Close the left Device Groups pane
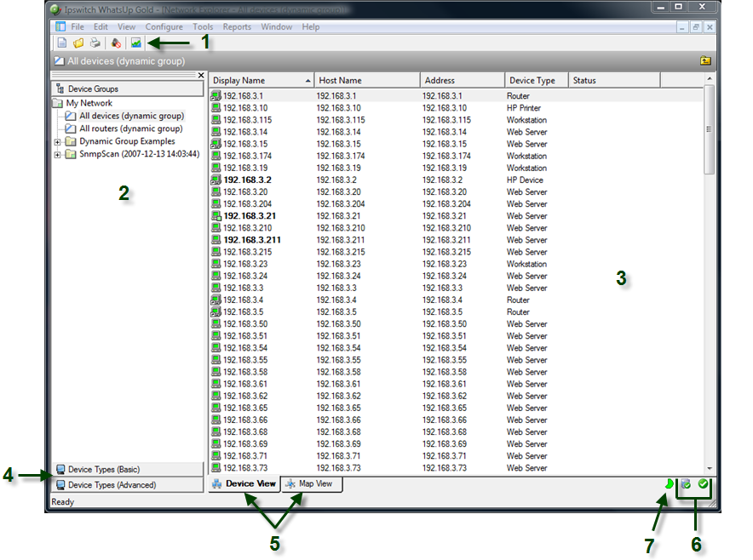 pyautogui.click(x=201, y=75)
